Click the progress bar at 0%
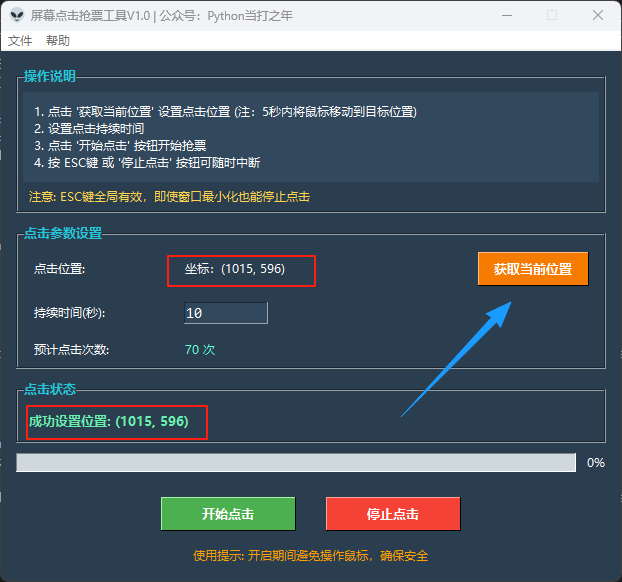 (296, 463)
